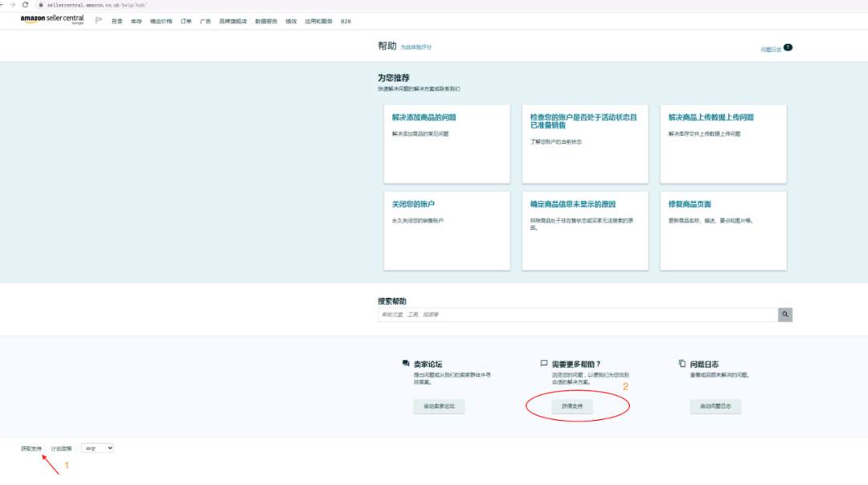Screen dimensions: 868x485
Task: Open the 中文 language dropdown at the bottom
Action: (96, 447)
